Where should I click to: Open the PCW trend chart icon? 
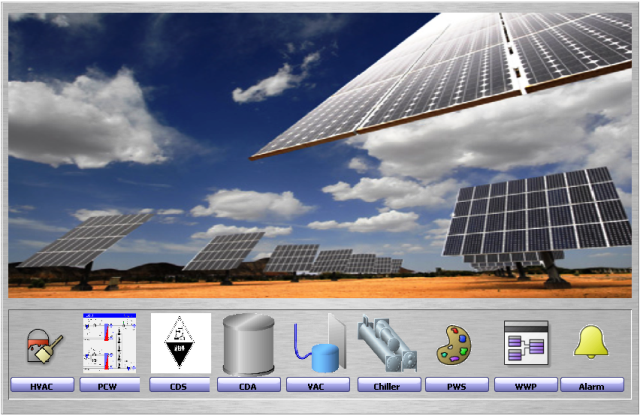[x=109, y=343]
